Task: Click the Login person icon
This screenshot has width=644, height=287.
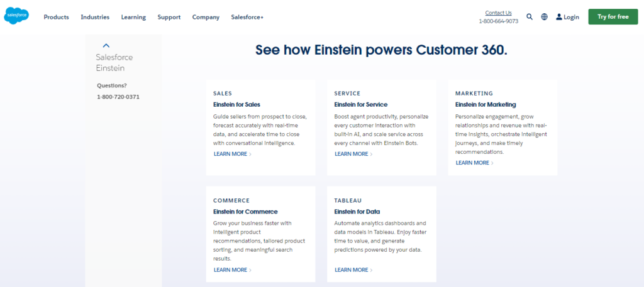Action: pyautogui.click(x=559, y=17)
